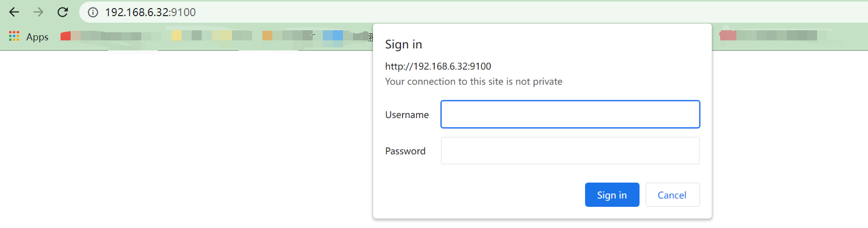Image resolution: width=868 pixels, height=228 pixels.
Task: Open the red-icon bookmark next to Apps
Action: [x=66, y=36]
